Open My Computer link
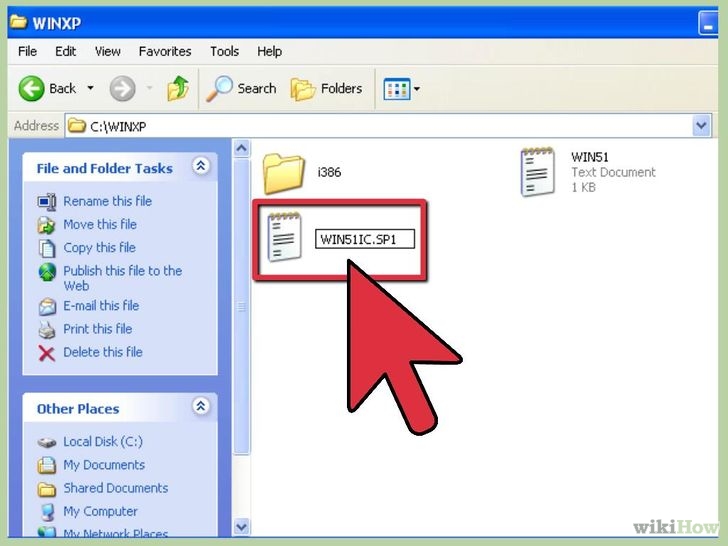The image size is (728, 546). click(100, 511)
